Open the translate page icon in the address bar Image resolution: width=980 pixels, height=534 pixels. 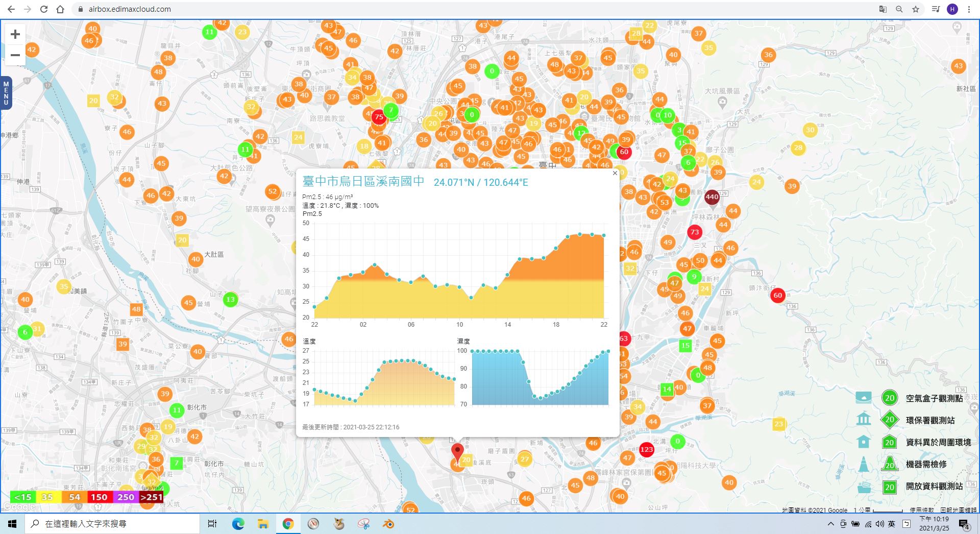tap(883, 9)
